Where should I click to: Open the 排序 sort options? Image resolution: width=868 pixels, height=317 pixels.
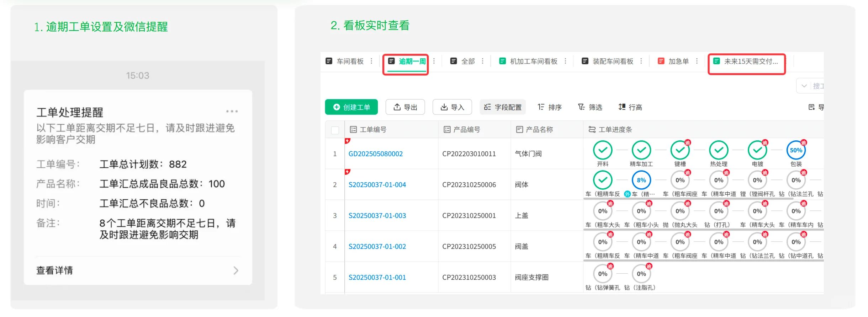[550, 107]
